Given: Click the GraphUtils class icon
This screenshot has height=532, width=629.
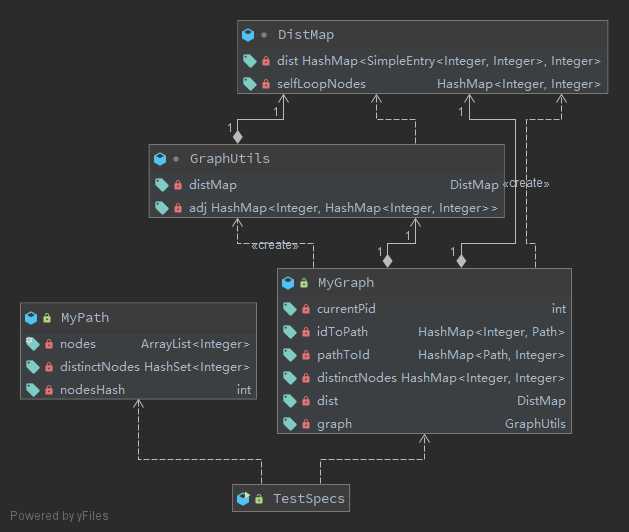Looking at the screenshot, I should [159, 158].
